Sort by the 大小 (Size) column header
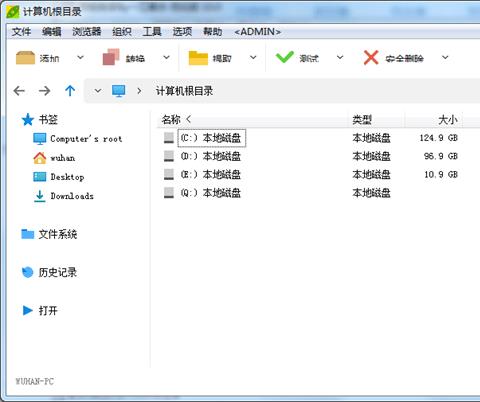Screen dimensions: 480x402 (x=448, y=120)
